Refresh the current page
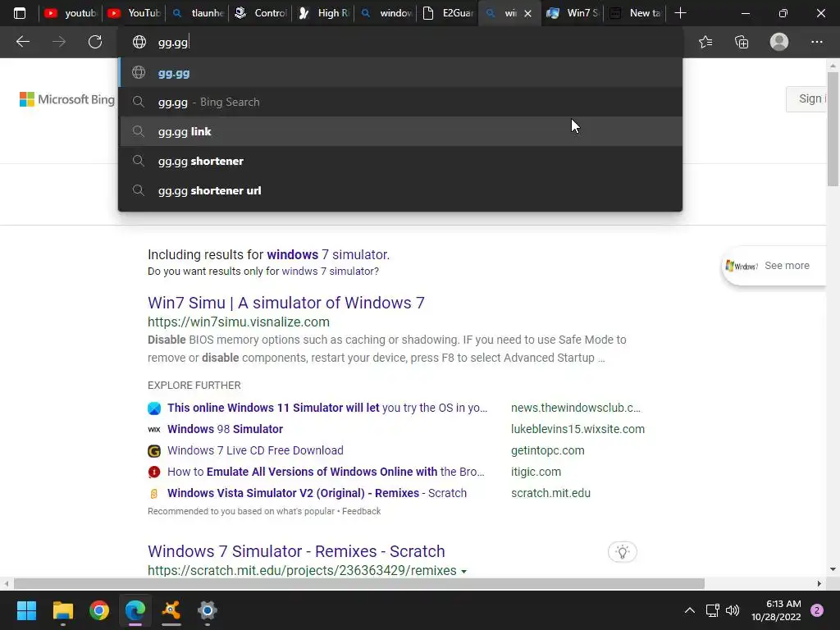The image size is (840, 630). click(x=95, y=42)
